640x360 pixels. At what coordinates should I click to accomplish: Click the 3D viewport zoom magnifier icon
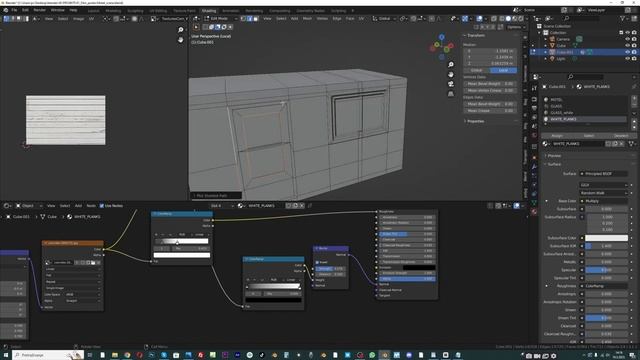(x=451, y=65)
